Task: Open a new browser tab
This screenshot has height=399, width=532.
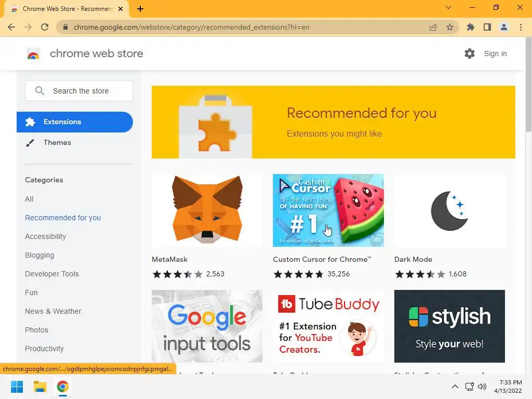Action: pos(140,9)
